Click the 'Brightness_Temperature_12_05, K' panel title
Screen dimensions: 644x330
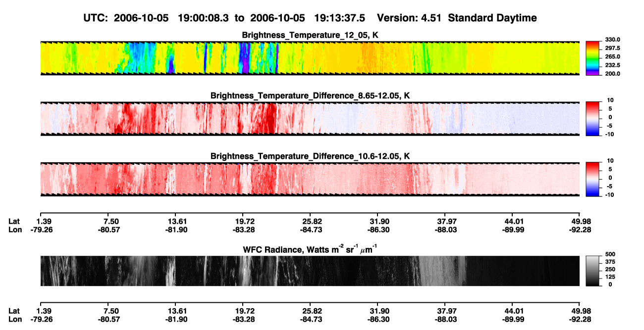pyautogui.click(x=310, y=35)
